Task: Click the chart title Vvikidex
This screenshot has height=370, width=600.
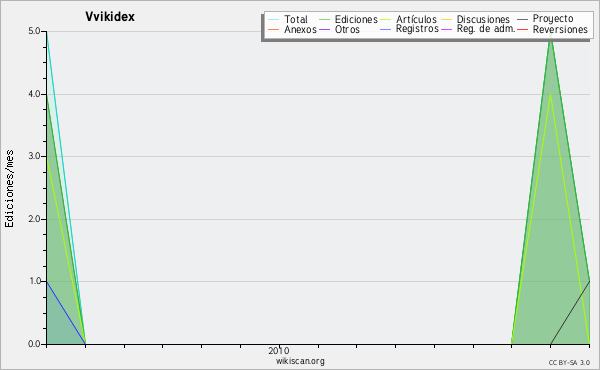Action: coord(110,17)
